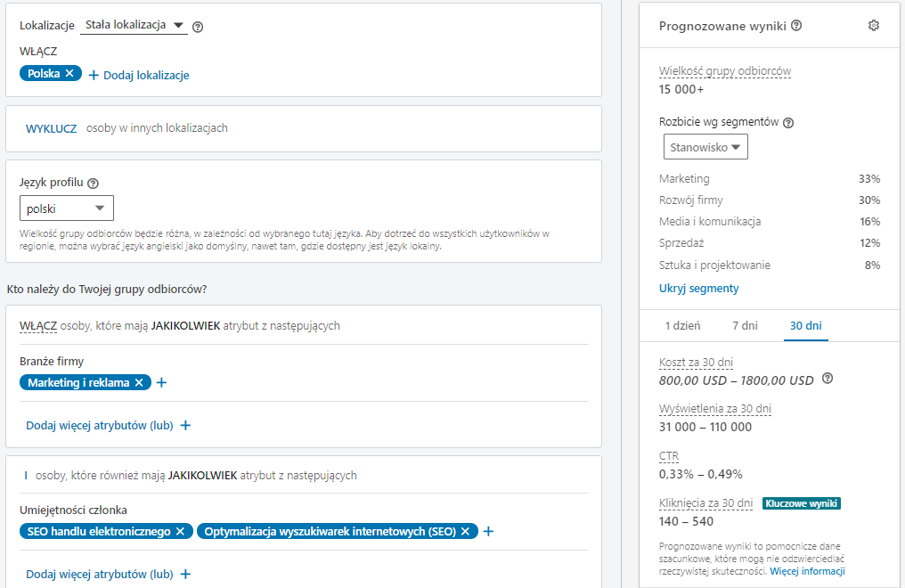Click help icon next to cost estimate

828,380
